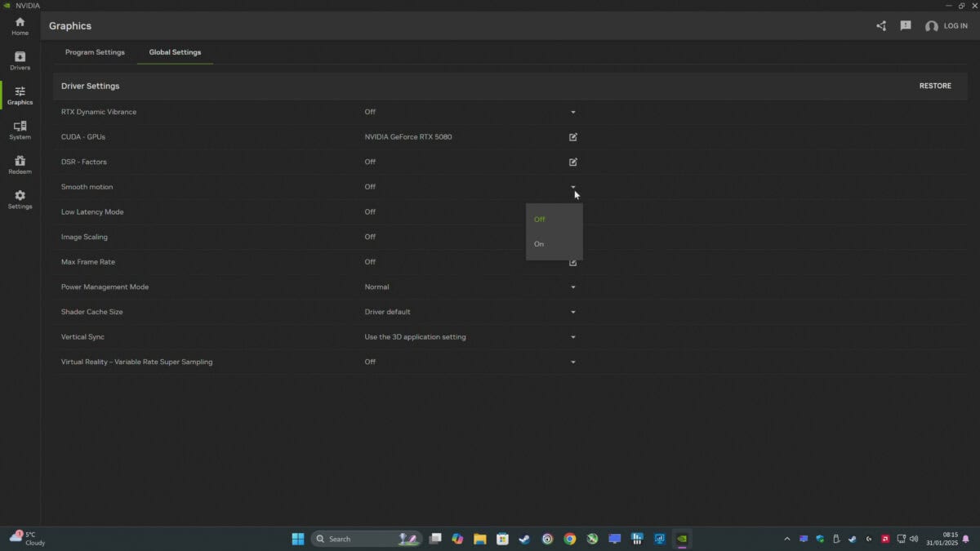Open Settings gear in sidebar
This screenshot has width=980, height=551.
(20, 200)
